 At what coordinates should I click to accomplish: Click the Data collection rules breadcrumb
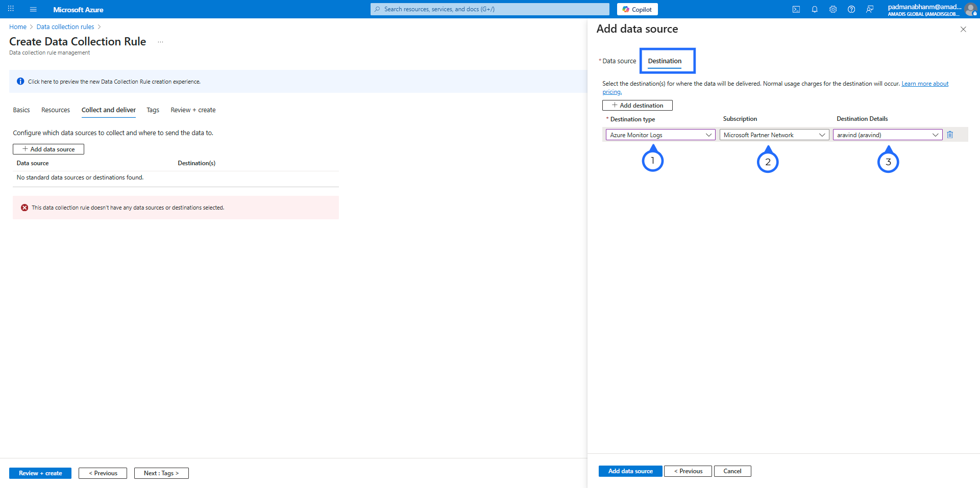(65, 27)
